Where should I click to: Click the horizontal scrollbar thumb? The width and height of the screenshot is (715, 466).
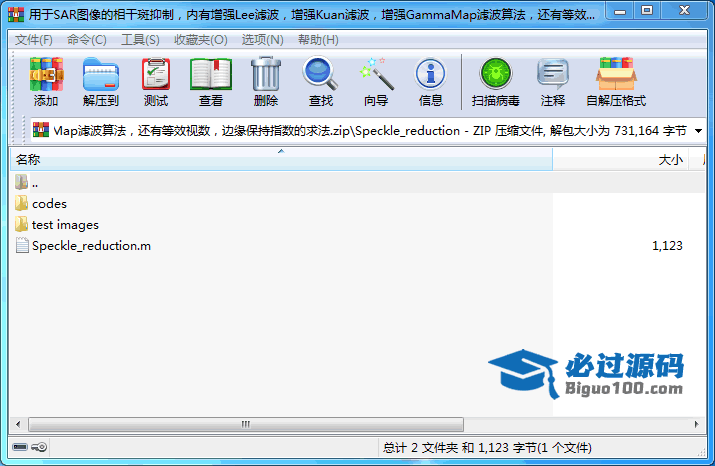(246, 425)
